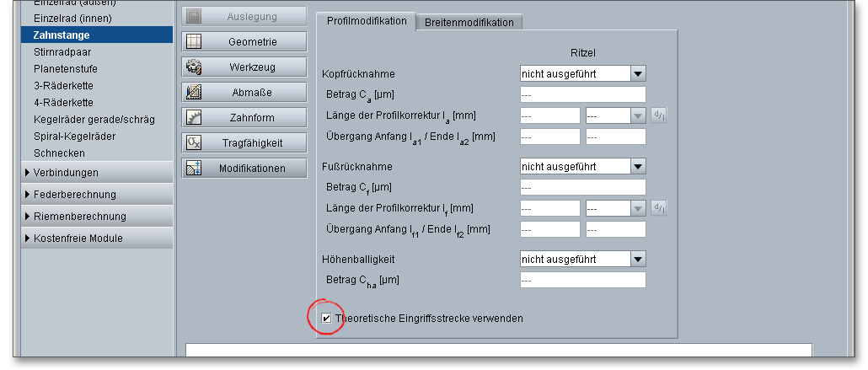Click the d/l toggle icon beside Fußrücknahme length

point(659,207)
